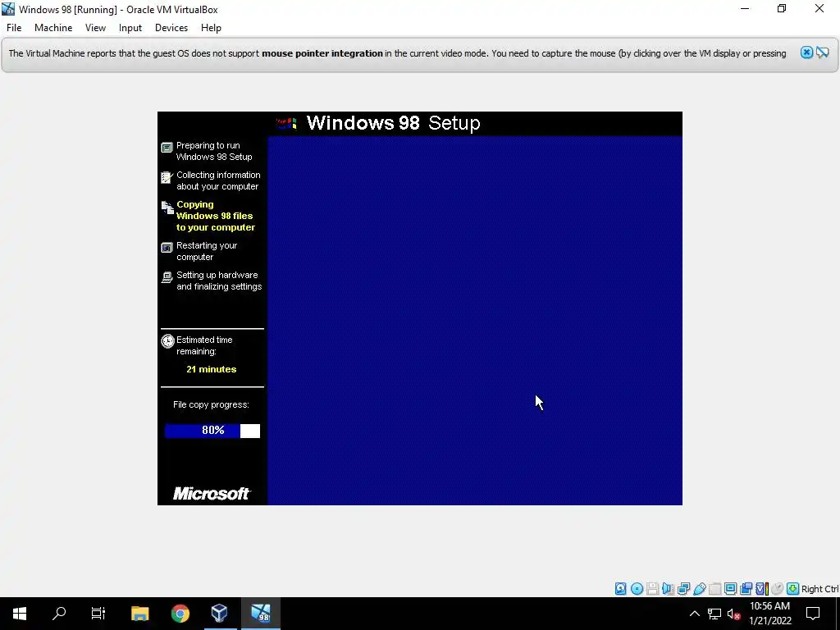
Task: Click the keyboard capture green arrow icon
Action: pyautogui.click(x=793, y=589)
